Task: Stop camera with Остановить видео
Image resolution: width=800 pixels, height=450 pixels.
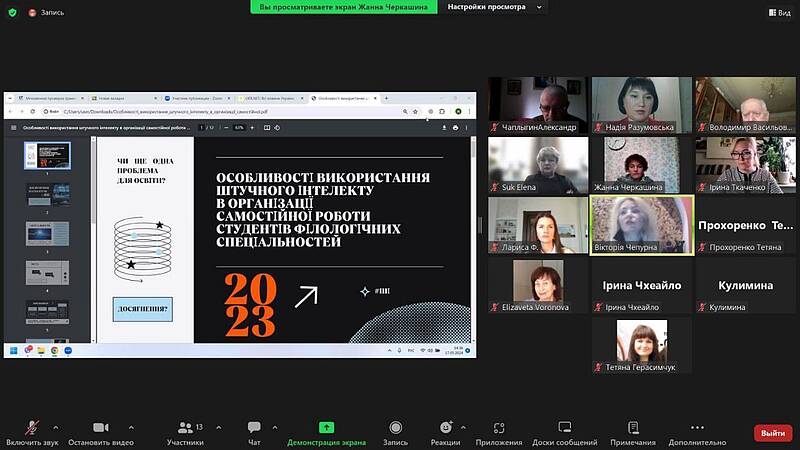Action: [101, 428]
